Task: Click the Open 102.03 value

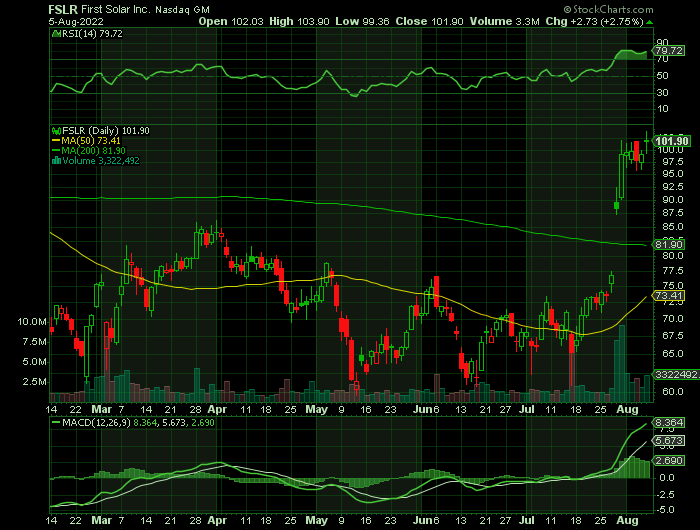Action: pos(231,21)
